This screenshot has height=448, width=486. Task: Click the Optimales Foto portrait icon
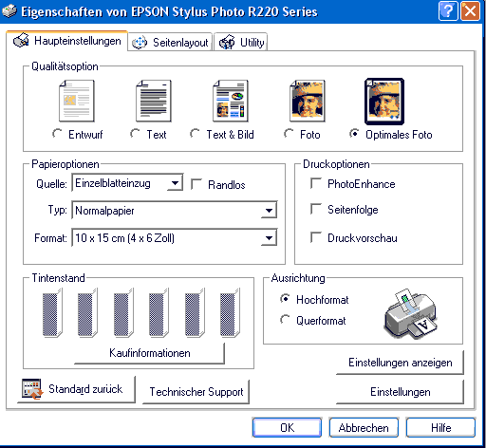pos(384,102)
